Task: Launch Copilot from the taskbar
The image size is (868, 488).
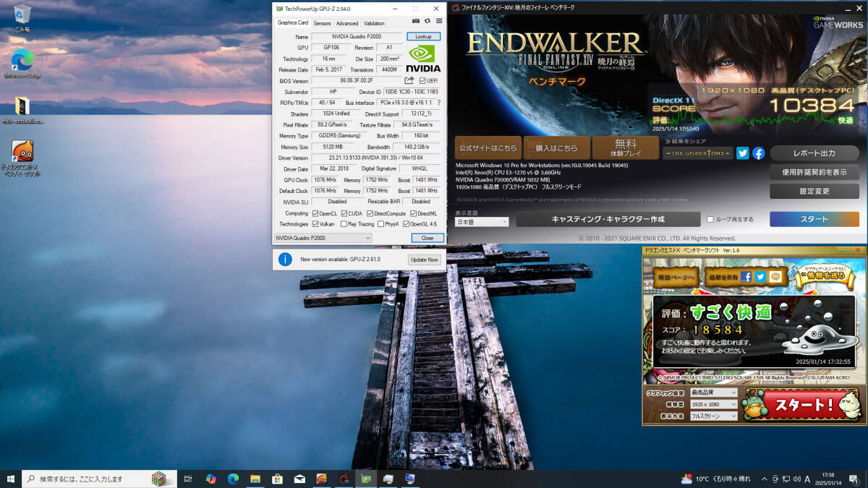Action: [x=210, y=479]
